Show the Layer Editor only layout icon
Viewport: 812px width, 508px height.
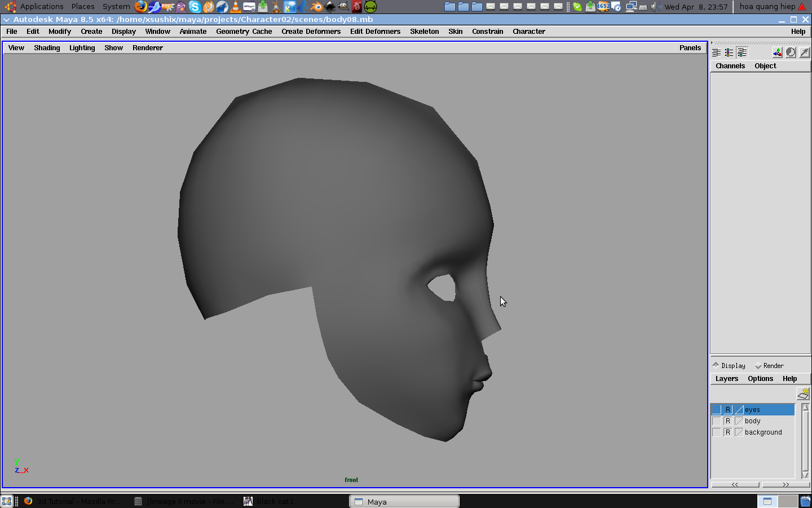click(729, 52)
